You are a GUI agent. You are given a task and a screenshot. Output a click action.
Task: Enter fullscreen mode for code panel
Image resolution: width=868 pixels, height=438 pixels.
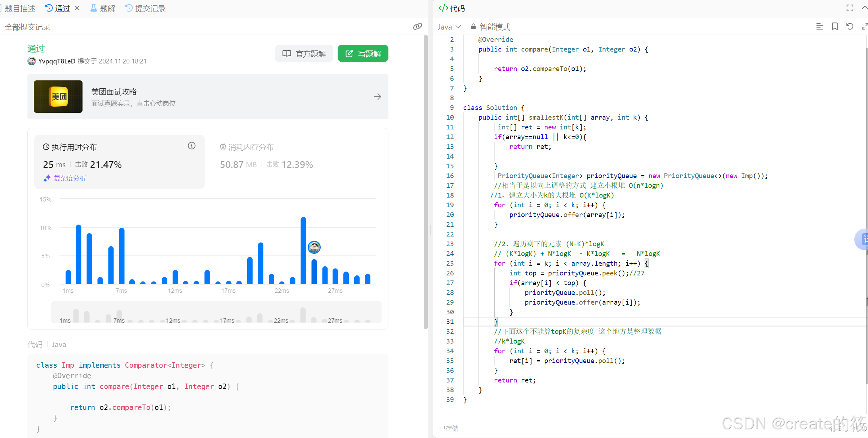(850, 8)
